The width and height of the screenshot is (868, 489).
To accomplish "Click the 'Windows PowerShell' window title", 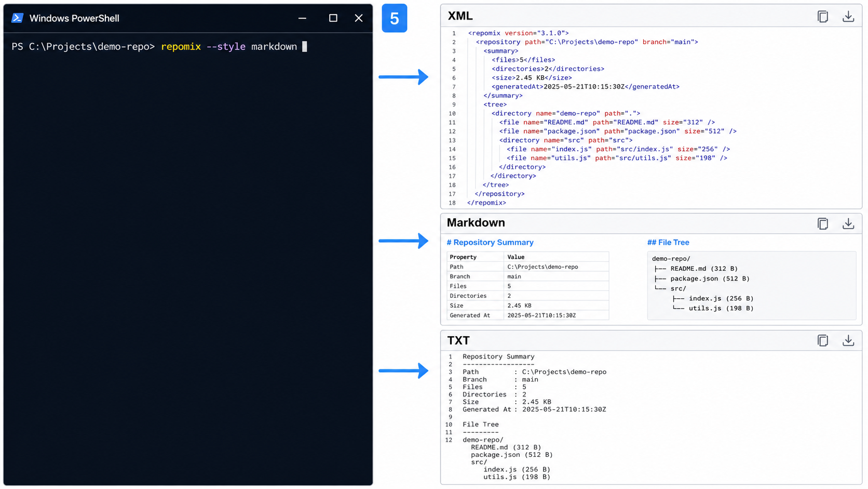I will pos(74,18).
